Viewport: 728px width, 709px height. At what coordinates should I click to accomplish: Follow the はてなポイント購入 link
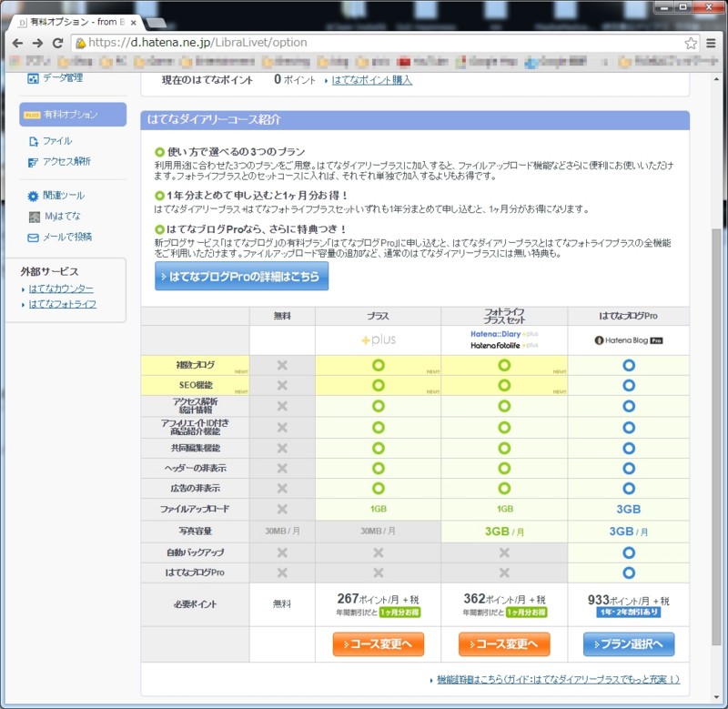click(372, 80)
